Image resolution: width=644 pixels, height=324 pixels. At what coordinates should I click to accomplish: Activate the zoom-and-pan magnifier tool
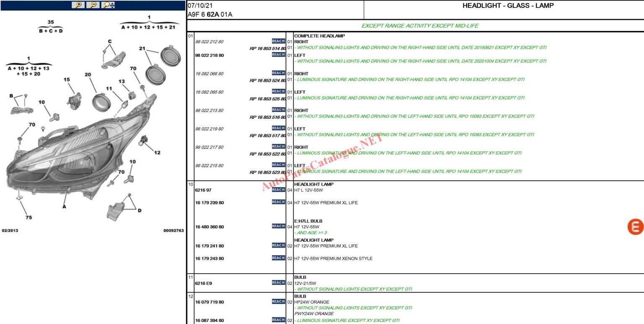107,5
